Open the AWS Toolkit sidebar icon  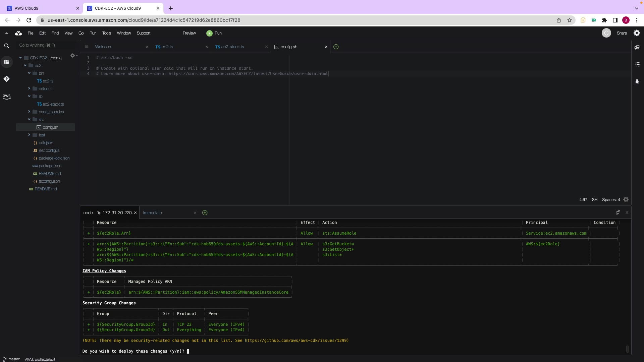click(6, 97)
